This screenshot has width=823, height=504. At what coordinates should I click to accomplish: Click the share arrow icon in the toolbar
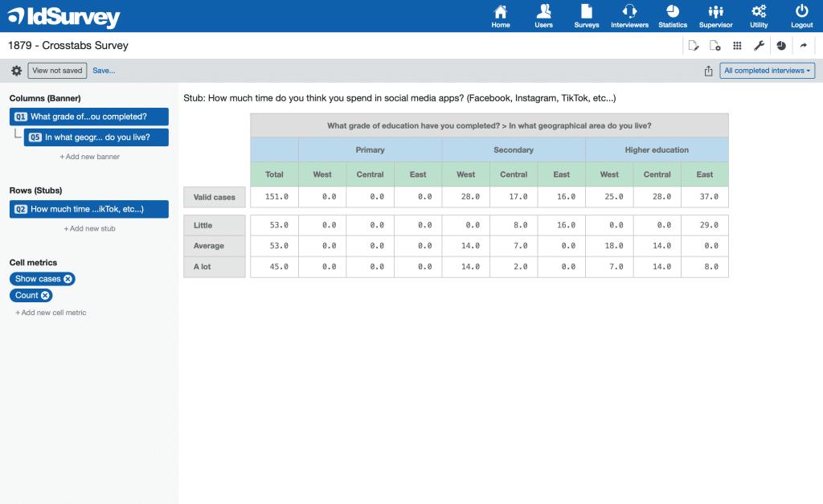click(x=803, y=45)
